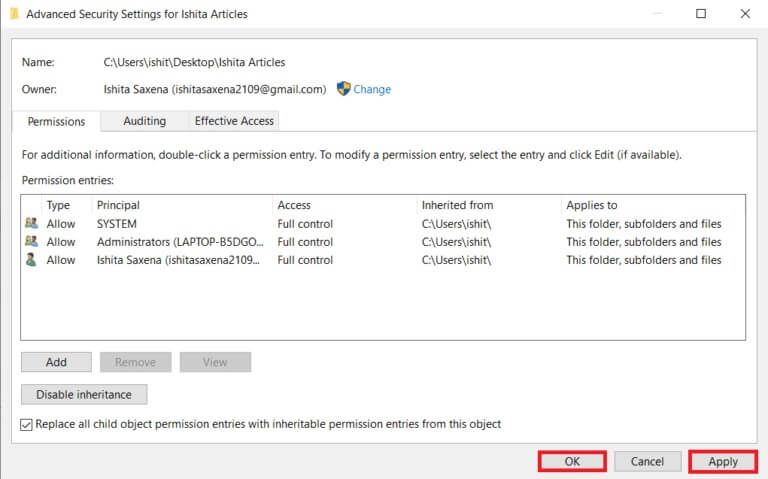Screen dimensions: 768x479
Task: Click C:\Users\ishit\ in the Administrators row
Action: click(x=456, y=242)
